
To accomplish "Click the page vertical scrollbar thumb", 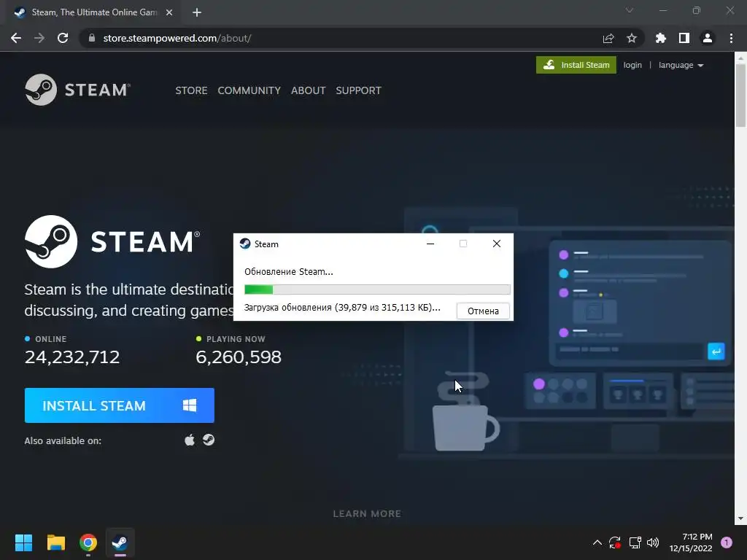I will coord(740,96).
